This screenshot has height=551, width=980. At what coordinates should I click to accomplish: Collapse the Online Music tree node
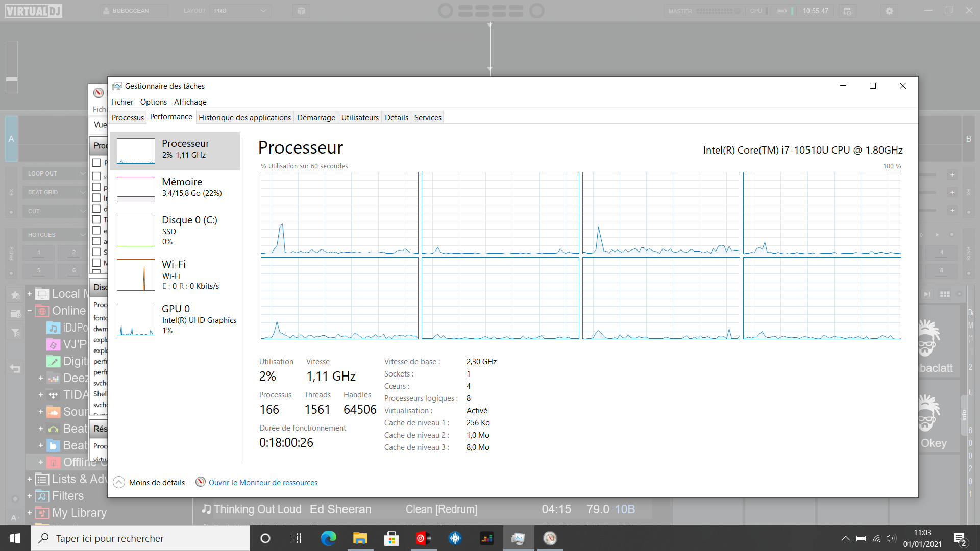[x=30, y=311]
